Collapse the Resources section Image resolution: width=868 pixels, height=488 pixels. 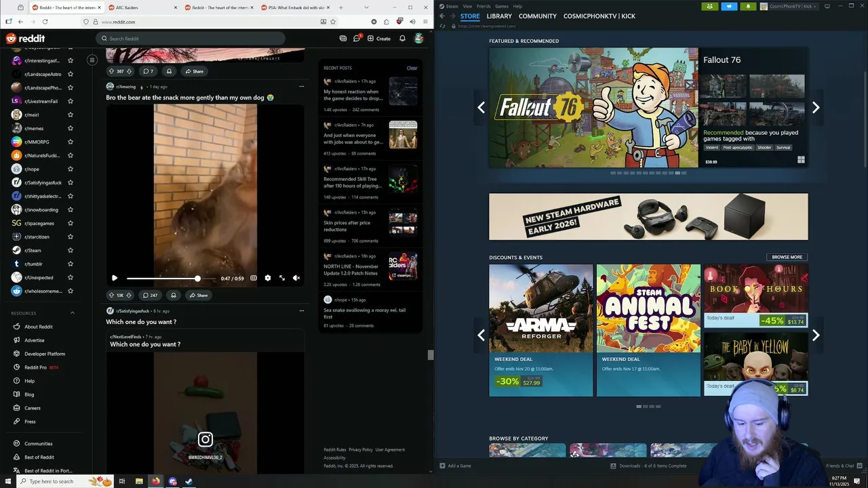pyautogui.click(x=73, y=313)
